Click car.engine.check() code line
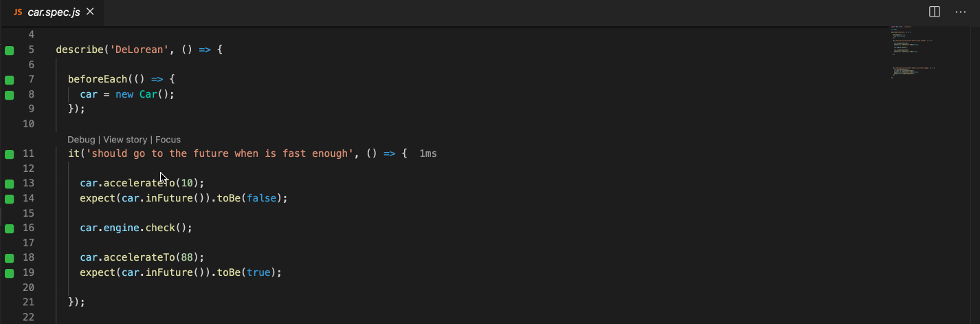The image size is (980, 324). pos(136,228)
